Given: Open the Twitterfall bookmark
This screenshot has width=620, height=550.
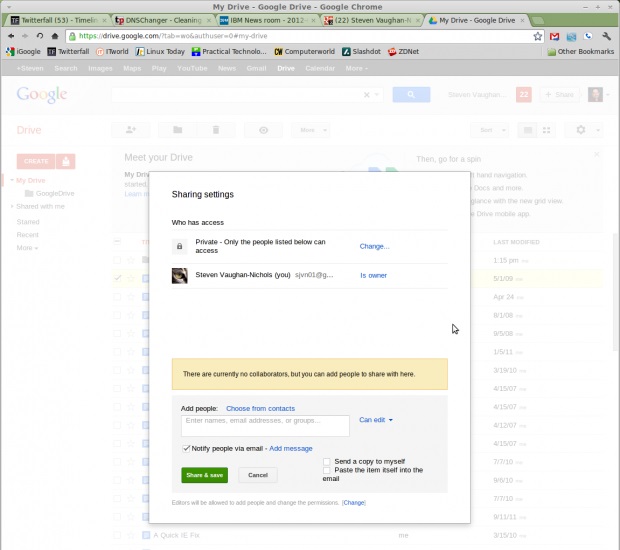Looking at the screenshot, I should point(68,51).
